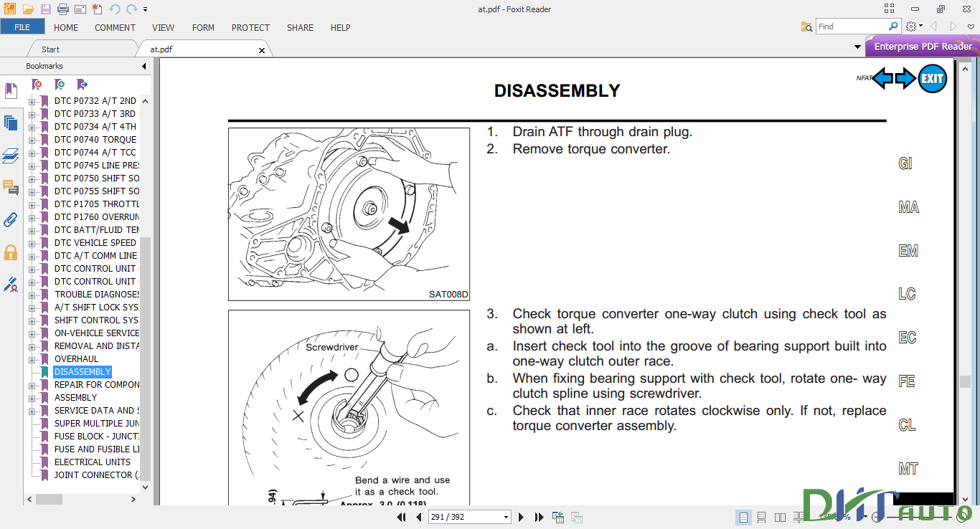Print the document using the printer icon

pyautogui.click(x=63, y=9)
